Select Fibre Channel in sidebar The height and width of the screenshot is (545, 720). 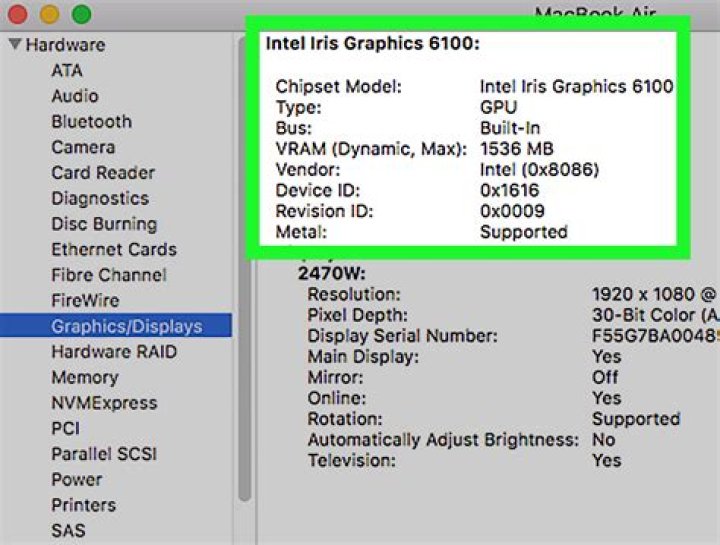point(109,275)
